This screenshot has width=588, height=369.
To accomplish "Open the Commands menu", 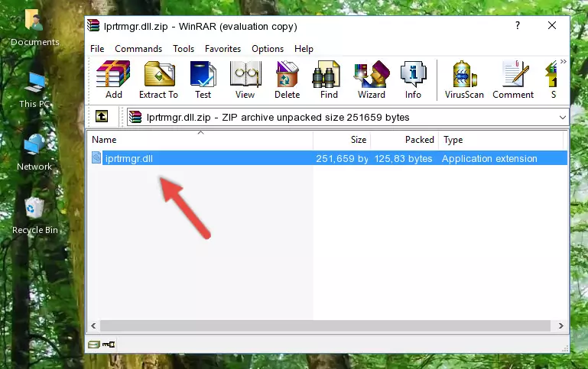I will 138,49.
